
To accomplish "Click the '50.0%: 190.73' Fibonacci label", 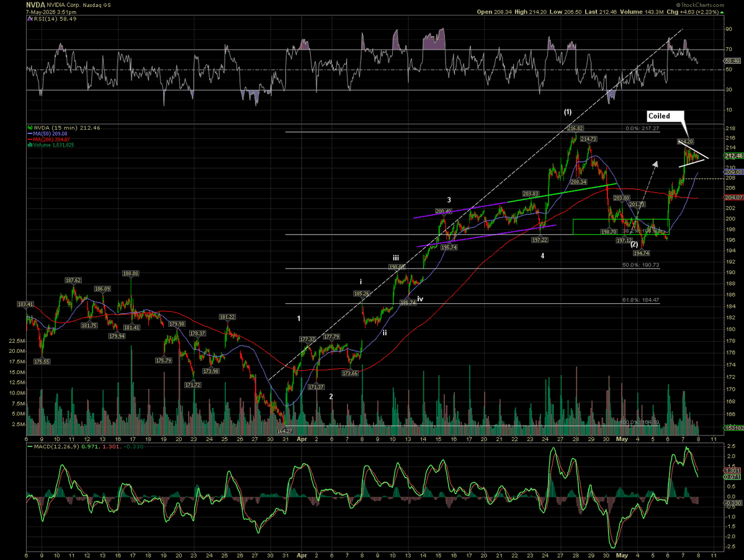I will [641, 265].
